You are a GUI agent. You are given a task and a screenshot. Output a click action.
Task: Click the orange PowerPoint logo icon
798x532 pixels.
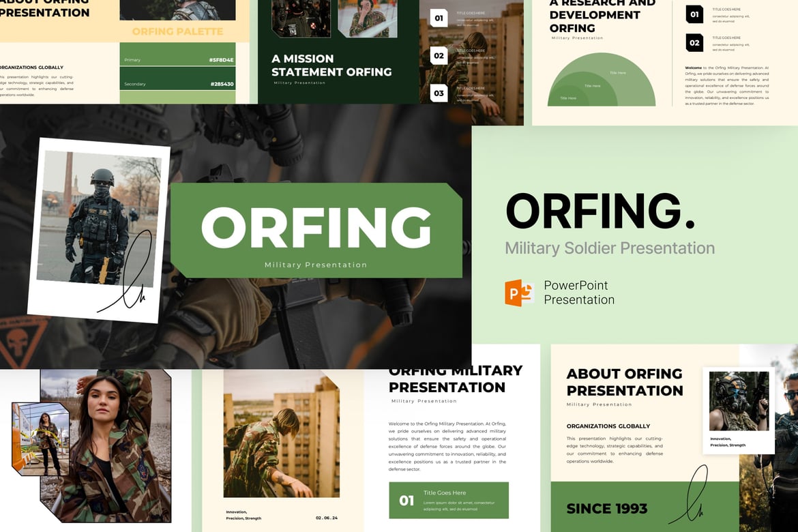[x=519, y=293]
